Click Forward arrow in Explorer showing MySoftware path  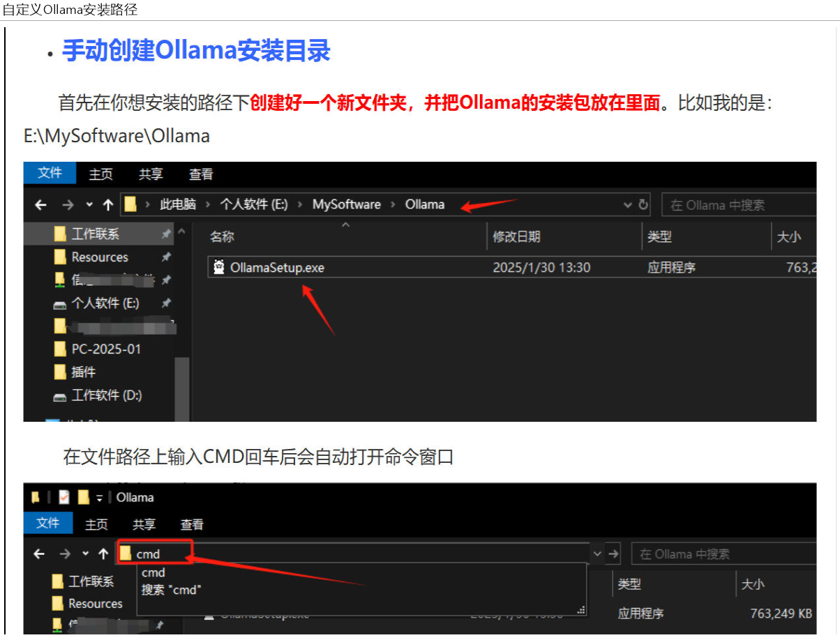click(67, 205)
